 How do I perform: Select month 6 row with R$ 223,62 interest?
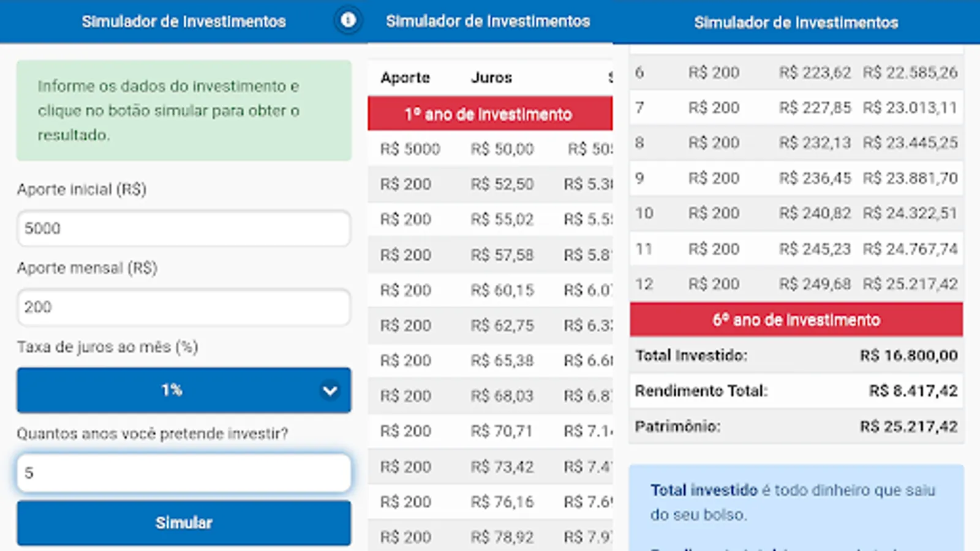[x=796, y=72]
